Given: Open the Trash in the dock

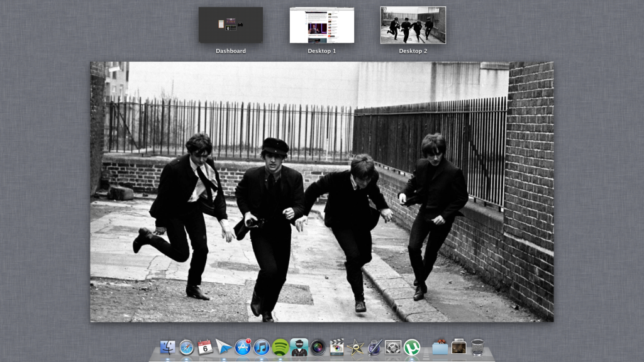Looking at the screenshot, I should [477, 347].
